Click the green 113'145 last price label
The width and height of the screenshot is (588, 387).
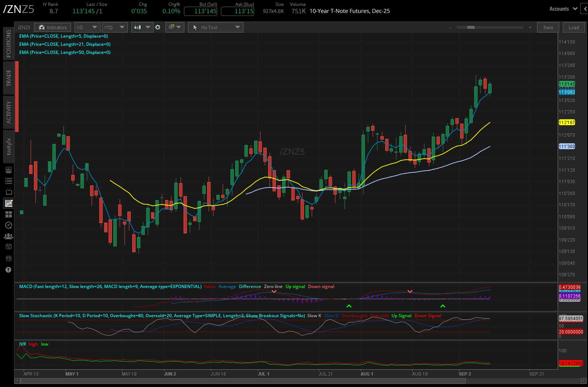(x=567, y=84)
